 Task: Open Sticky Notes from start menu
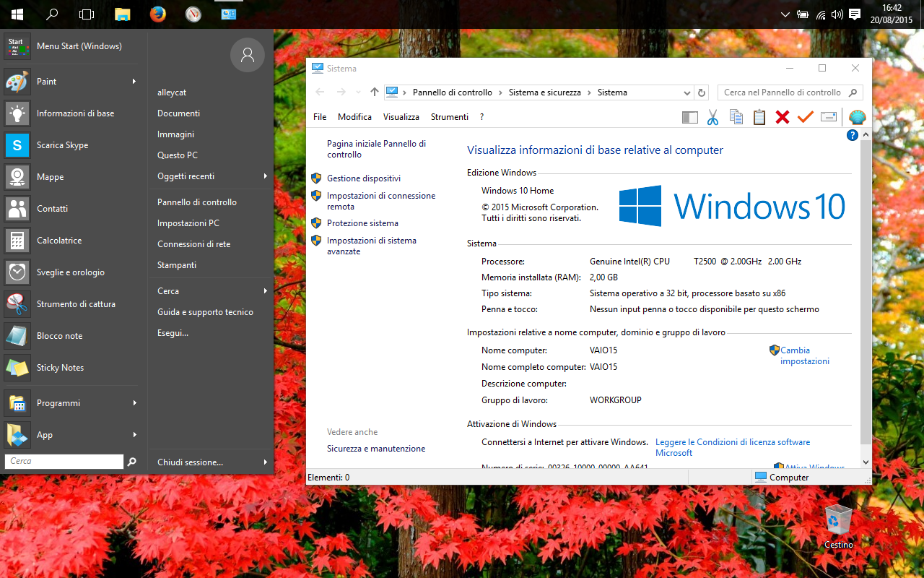74,368
